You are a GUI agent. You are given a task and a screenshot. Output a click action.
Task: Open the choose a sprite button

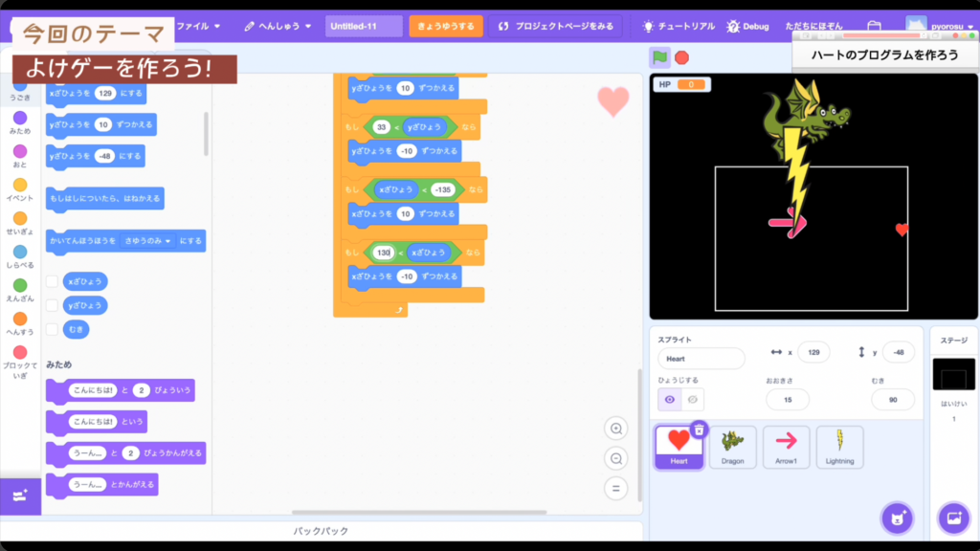tap(897, 518)
